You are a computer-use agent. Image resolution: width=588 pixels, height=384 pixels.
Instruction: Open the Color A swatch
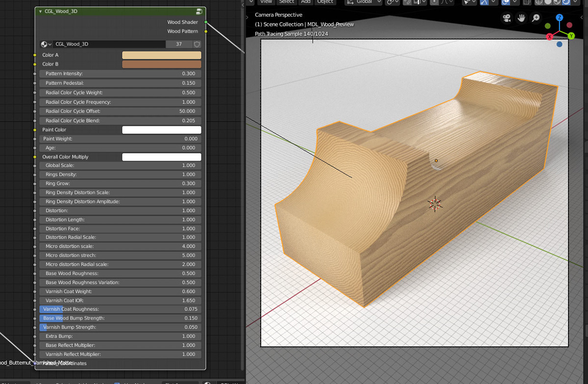click(x=162, y=55)
